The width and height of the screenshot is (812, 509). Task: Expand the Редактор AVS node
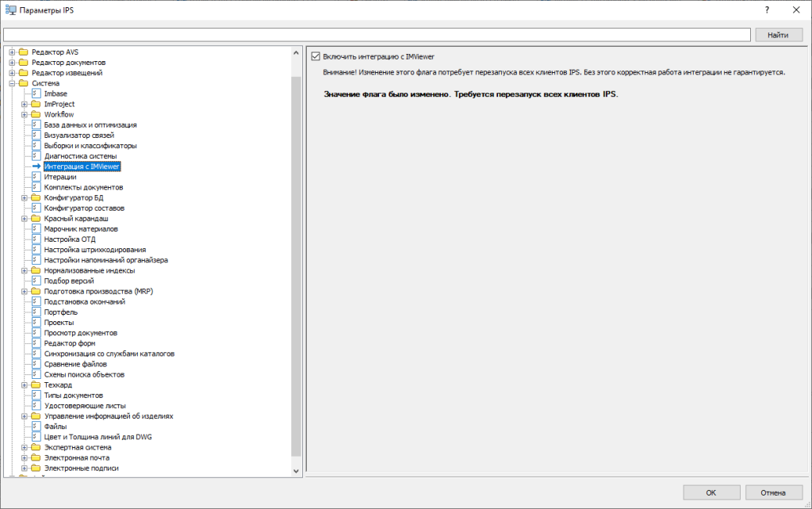tap(12, 52)
